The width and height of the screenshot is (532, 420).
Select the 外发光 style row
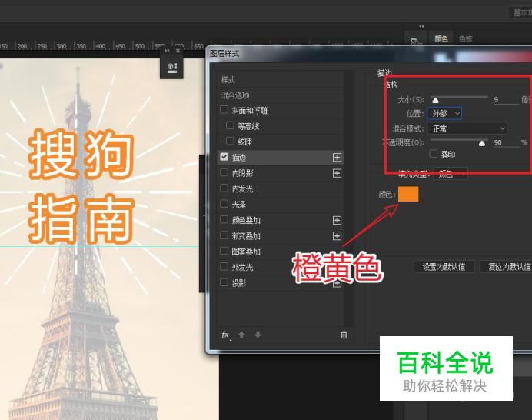click(281, 267)
